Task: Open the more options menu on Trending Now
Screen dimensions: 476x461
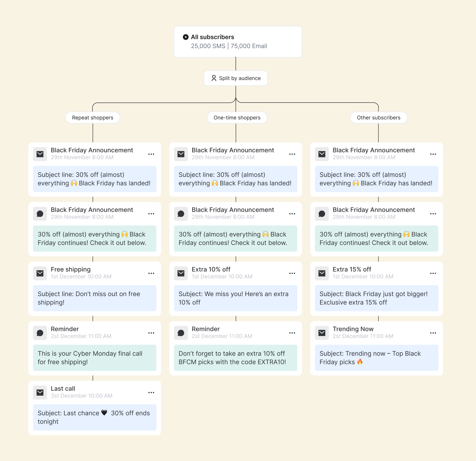Action: (x=433, y=333)
